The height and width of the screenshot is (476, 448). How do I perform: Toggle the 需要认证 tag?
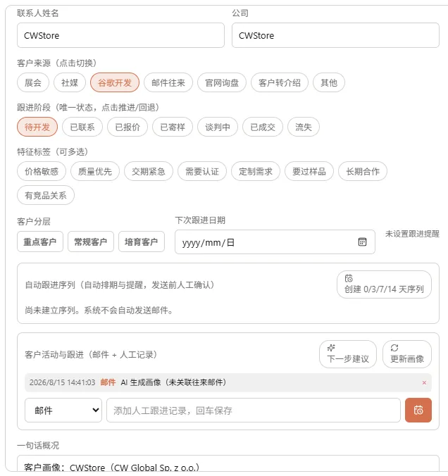click(x=202, y=171)
